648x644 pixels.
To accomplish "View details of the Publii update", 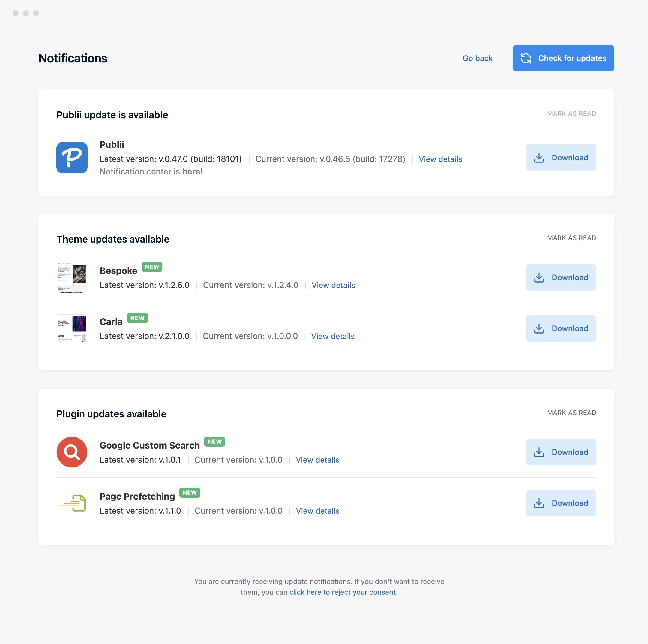I will coord(440,159).
